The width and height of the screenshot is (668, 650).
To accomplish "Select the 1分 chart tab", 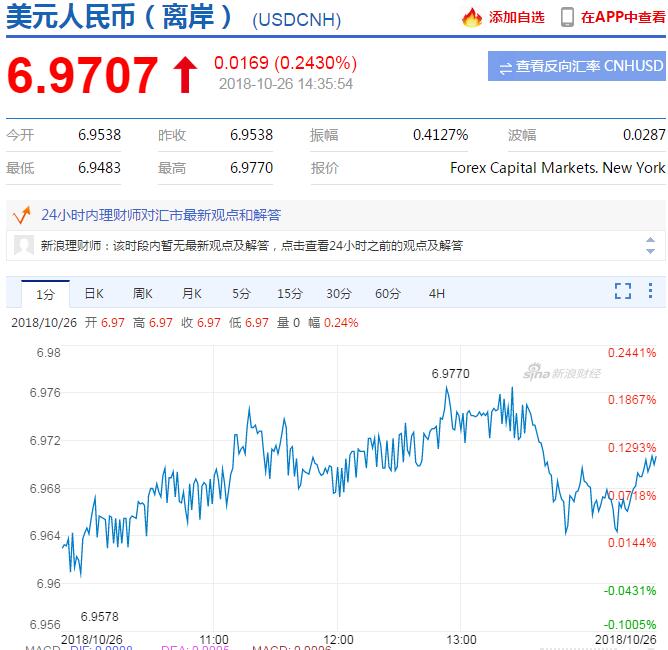I will (x=45, y=294).
